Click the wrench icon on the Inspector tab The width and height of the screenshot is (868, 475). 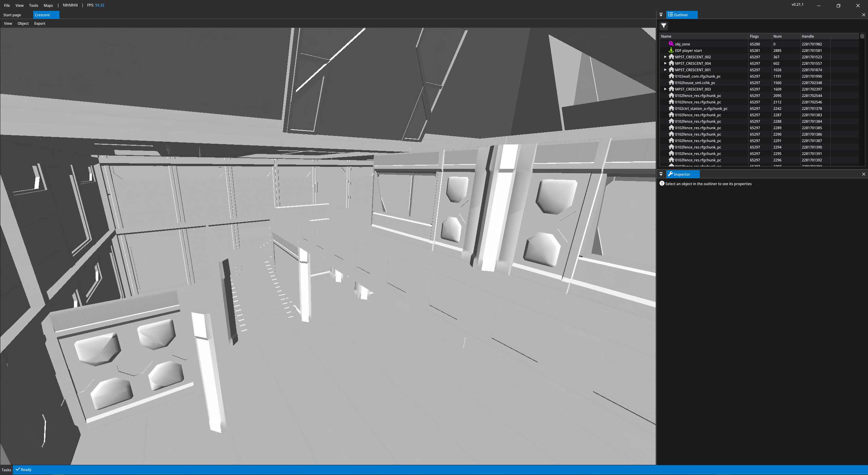(x=671, y=174)
